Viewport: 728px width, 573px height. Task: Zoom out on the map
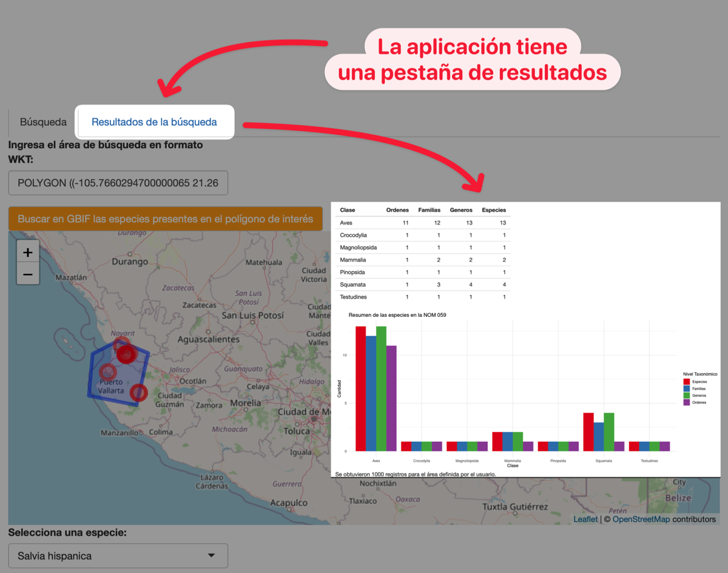tap(28, 274)
